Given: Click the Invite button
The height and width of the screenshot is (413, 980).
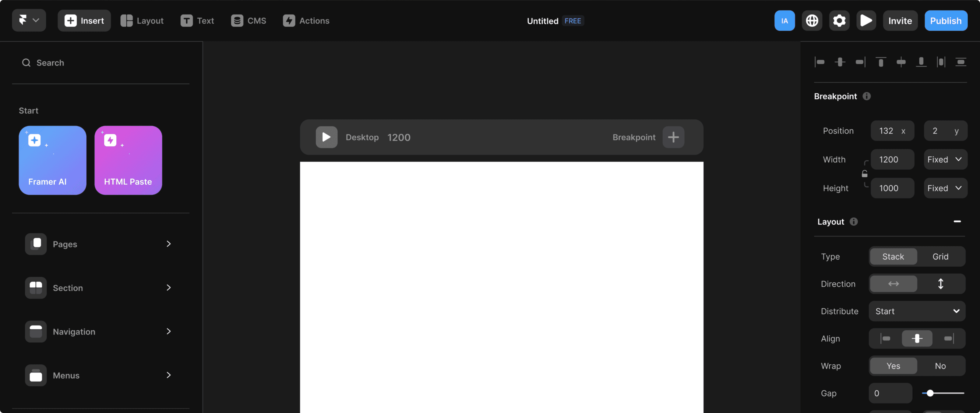Looking at the screenshot, I should pos(900,21).
